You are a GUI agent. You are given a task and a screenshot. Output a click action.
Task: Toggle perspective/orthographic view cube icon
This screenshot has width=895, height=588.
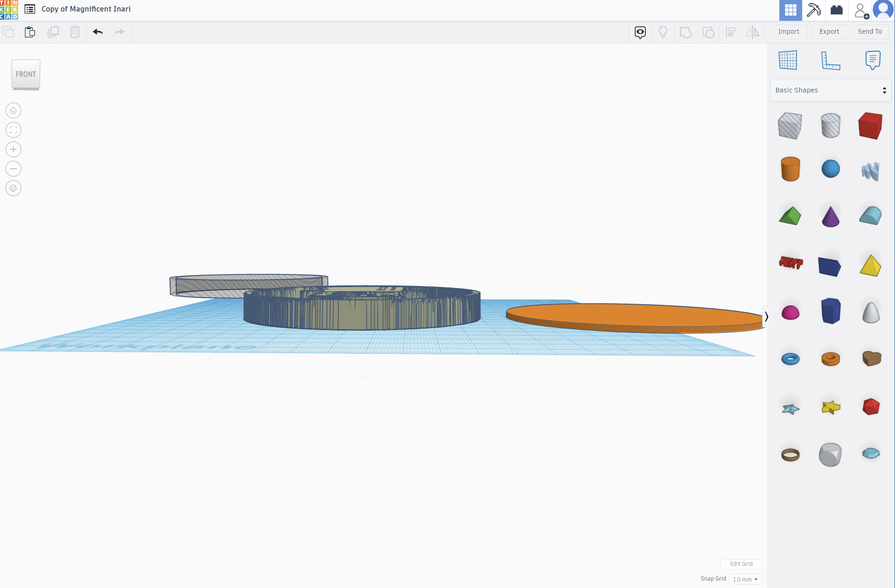click(13, 188)
